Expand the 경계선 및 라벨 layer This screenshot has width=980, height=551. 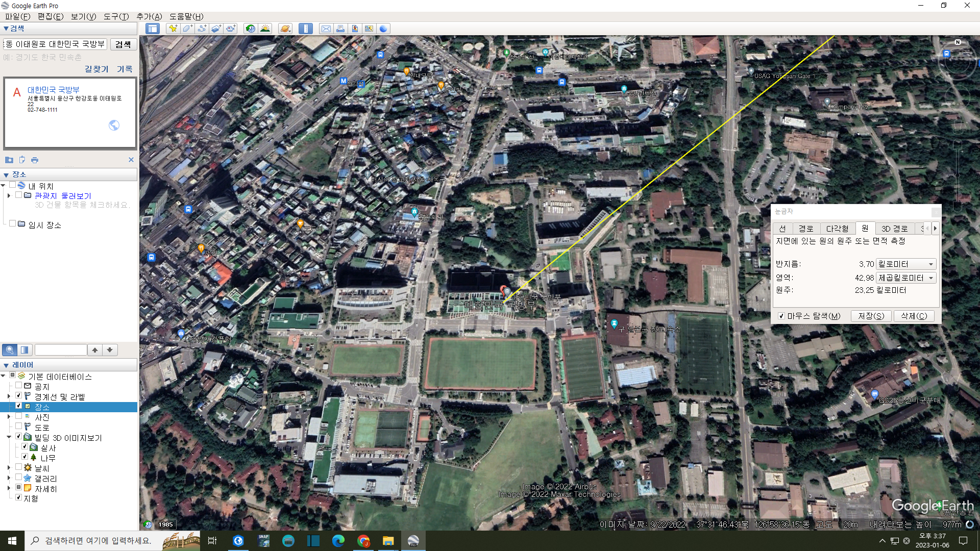(9, 396)
